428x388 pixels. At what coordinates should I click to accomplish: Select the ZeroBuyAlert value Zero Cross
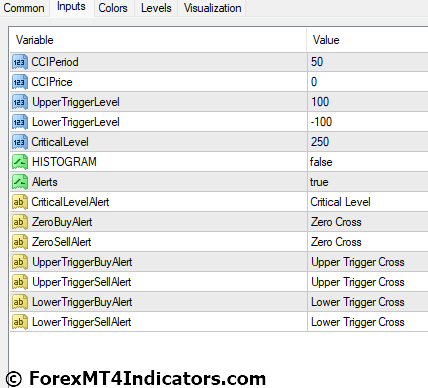click(336, 222)
